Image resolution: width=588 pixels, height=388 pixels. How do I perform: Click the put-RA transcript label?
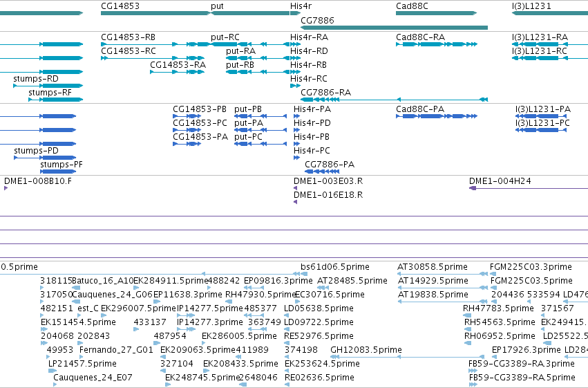(x=240, y=51)
